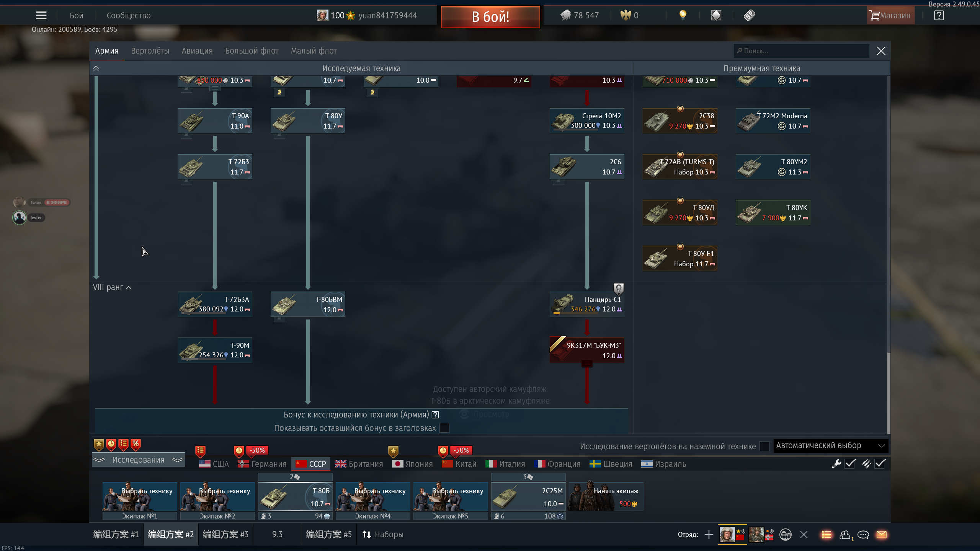Open the Магазин shop cart
Screen dimensions: 980x551
click(x=890, y=15)
